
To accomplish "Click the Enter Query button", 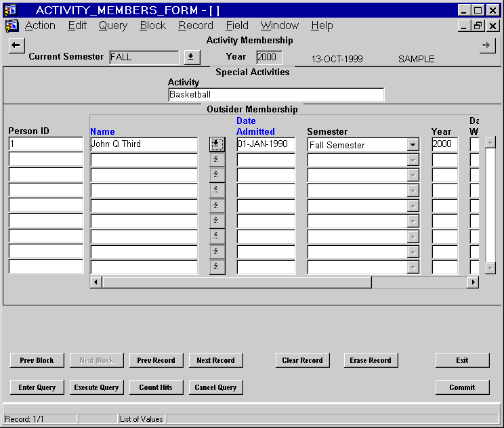I will click(x=37, y=387).
